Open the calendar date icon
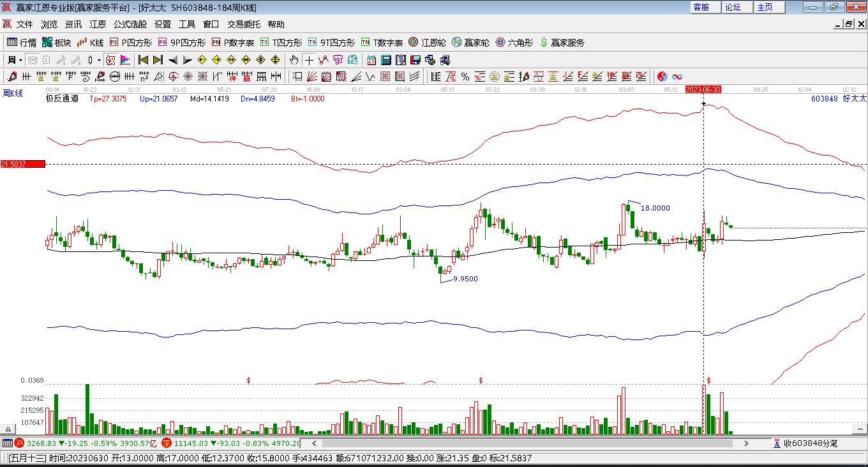This screenshot has width=868, height=467. [371, 60]
